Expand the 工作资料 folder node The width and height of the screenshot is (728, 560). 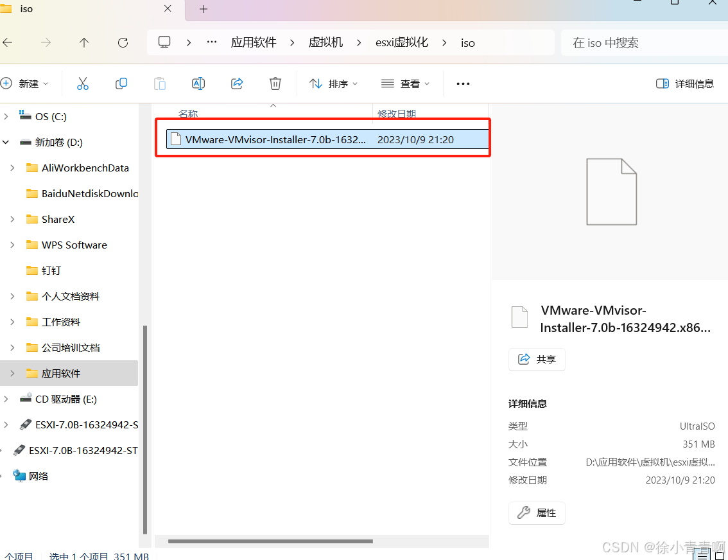pyautogui.click(x=13, y=322)
